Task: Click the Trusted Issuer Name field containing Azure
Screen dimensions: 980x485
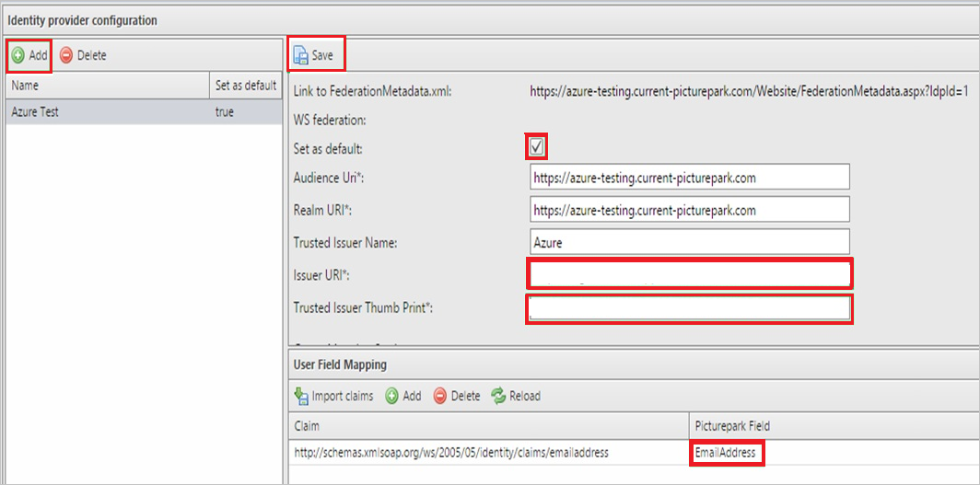Action: point(689,241)
